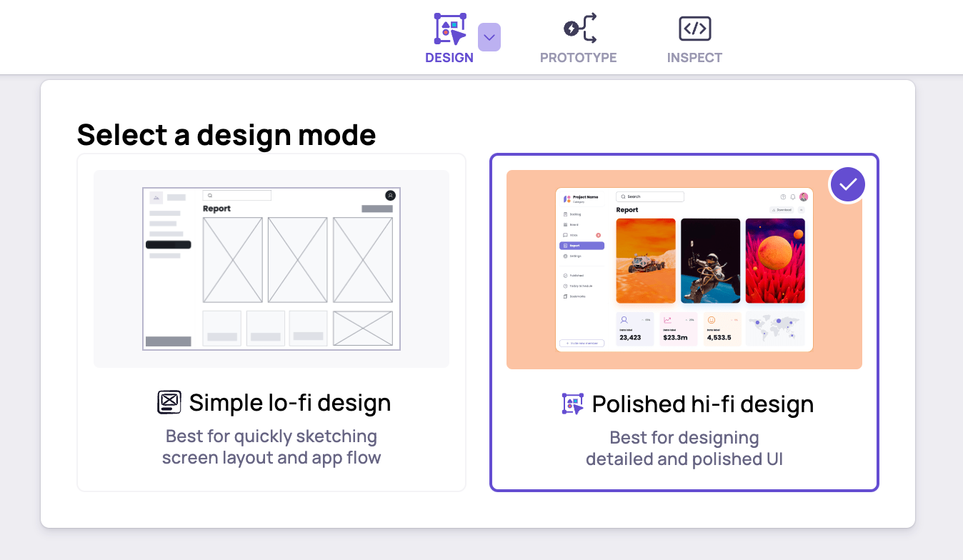Switch to the Prototype tab

pyautogui.click(x=578, y=39)
